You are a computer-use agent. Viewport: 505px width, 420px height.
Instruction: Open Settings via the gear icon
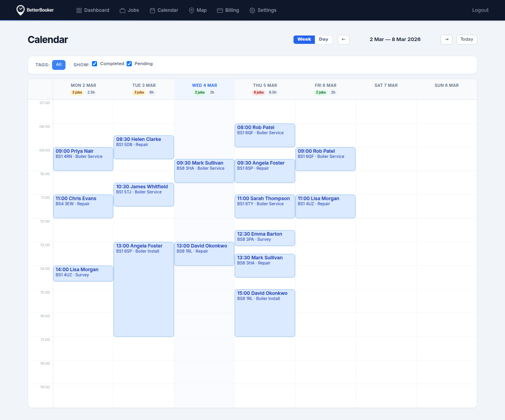pos(252,10)
